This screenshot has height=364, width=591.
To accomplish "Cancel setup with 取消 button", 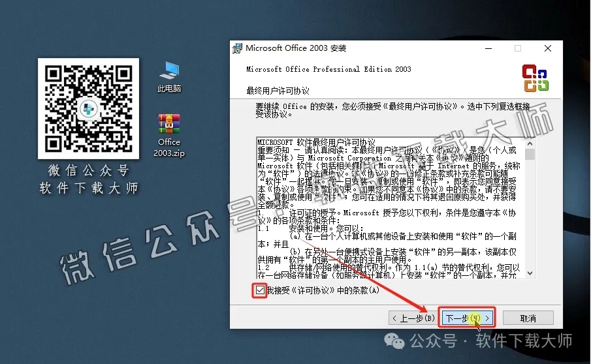I will coord(528,318).
